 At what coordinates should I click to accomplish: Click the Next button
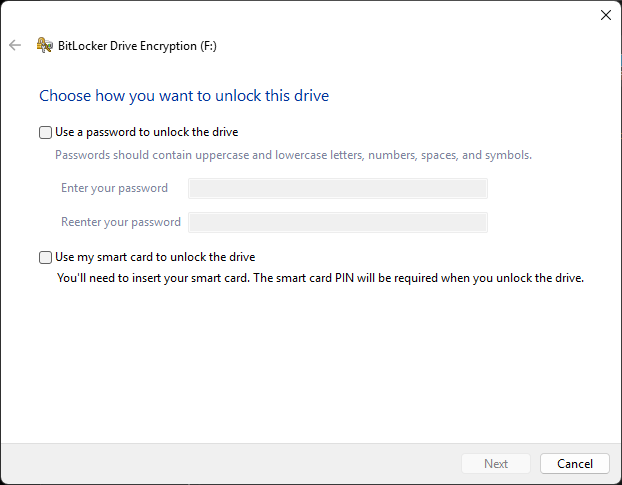495,464
